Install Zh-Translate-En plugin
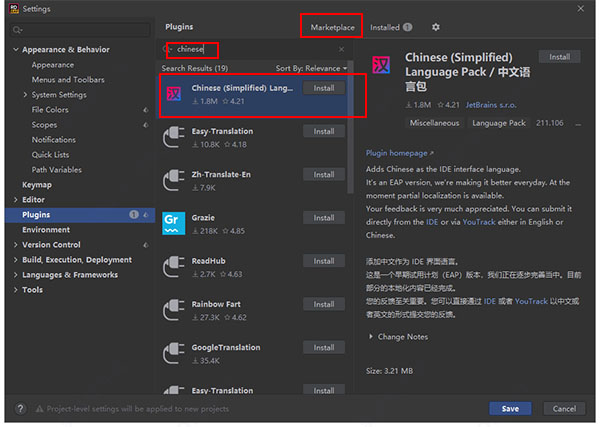The width and height of the screenshot is (600, 427). pyautogui.click(x=324, y=174)
